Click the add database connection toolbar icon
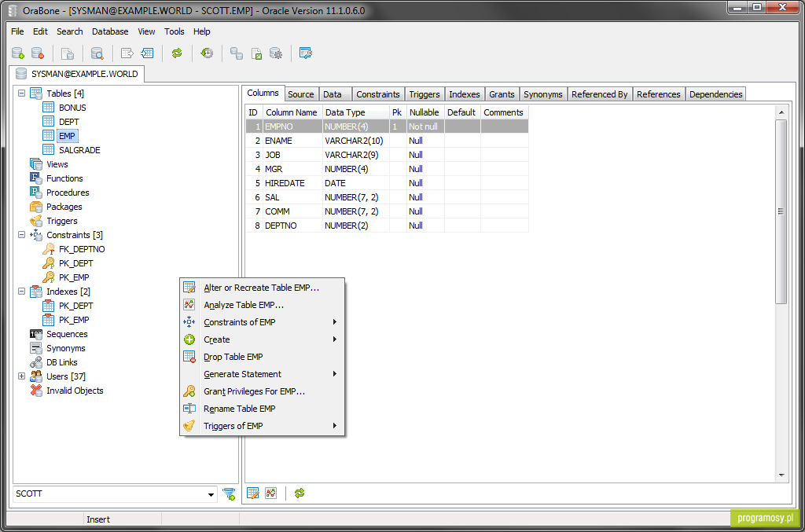The height and width of the screenshot is (532, 805). tap(18, 53)
